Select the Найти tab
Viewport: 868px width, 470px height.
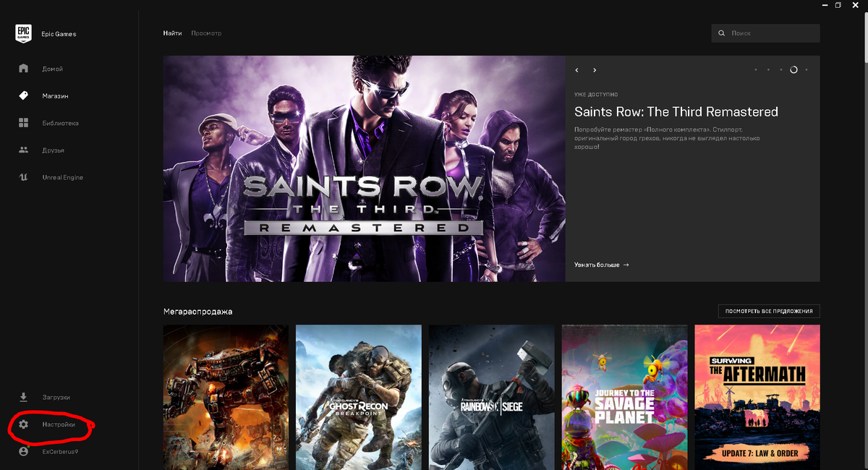point(172,33)
